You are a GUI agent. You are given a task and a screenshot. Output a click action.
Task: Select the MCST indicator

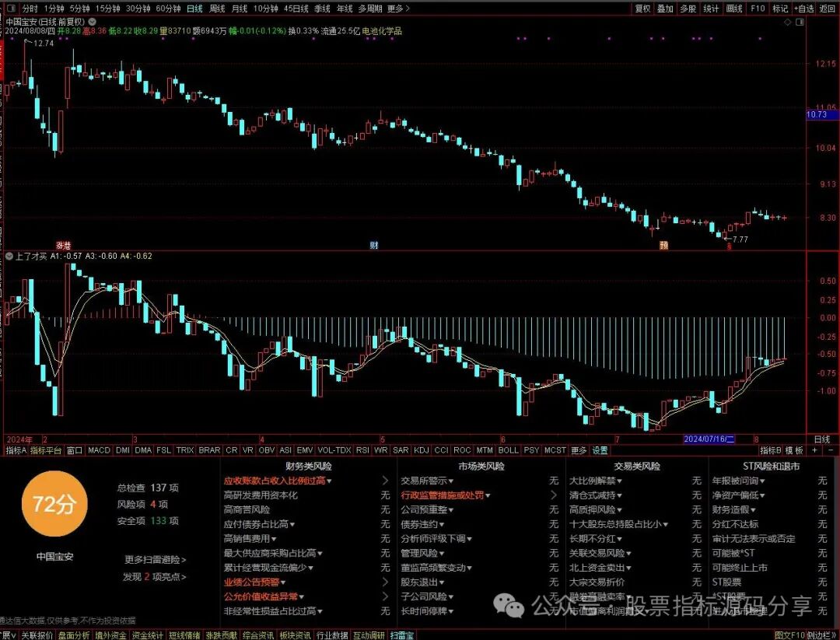click(555, 450)
